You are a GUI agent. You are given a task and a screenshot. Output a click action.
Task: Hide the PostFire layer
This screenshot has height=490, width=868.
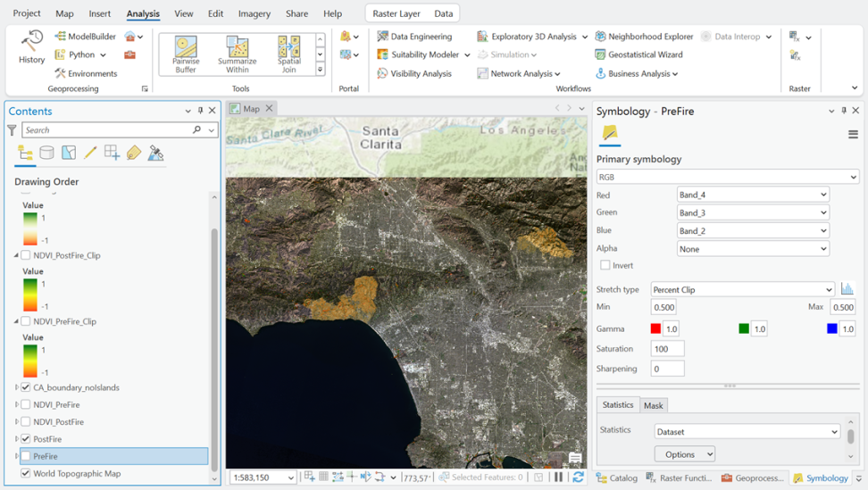[26, 439]
